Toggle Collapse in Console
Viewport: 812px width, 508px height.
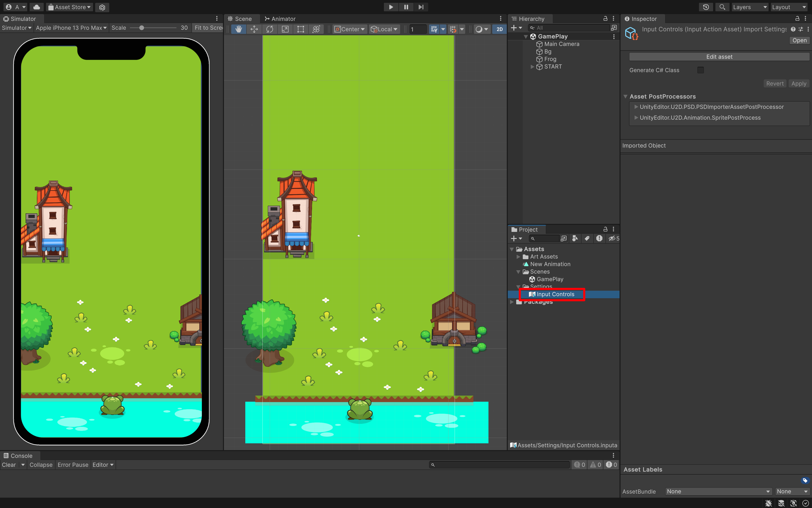pyautogui.click(x=41, y=465)
